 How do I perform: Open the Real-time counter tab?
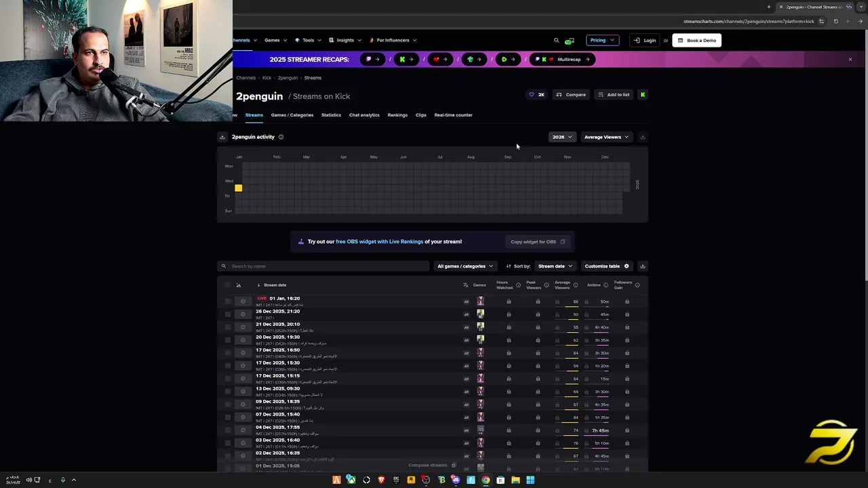(453, 115)
